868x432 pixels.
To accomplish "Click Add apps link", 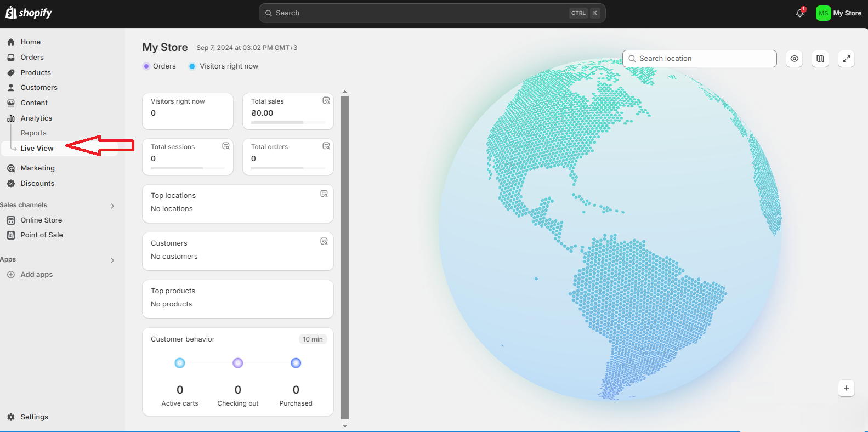I will click(x=37, y=275).
